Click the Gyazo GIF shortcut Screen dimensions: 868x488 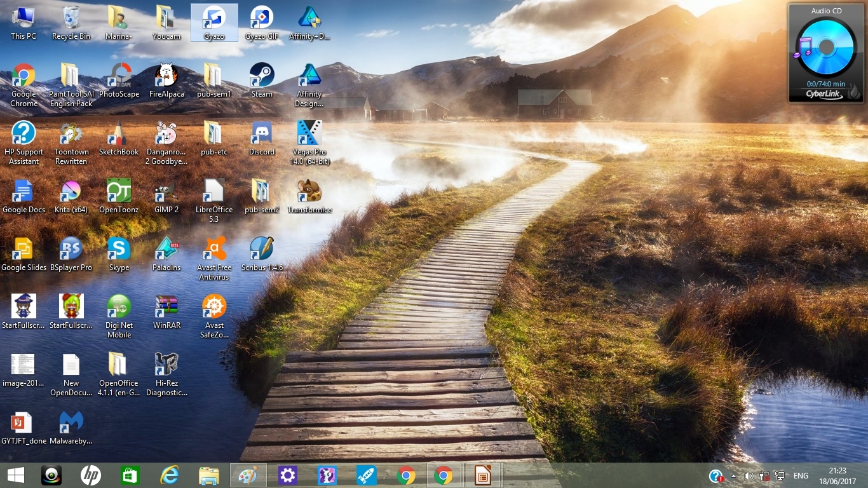[x=262, y=23]
